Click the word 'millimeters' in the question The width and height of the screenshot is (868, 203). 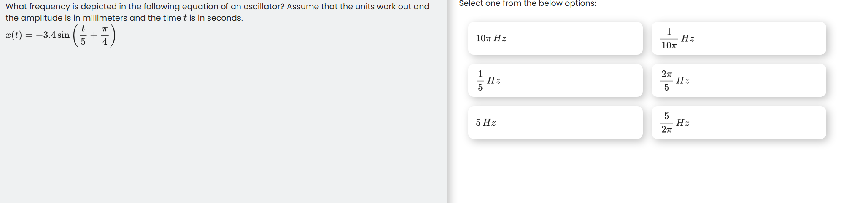pyautogui.click(x=105, y=18)
